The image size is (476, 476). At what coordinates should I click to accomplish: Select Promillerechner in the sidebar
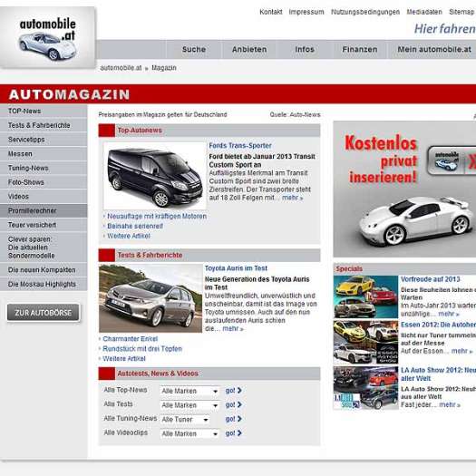click(x=44, y=210)
